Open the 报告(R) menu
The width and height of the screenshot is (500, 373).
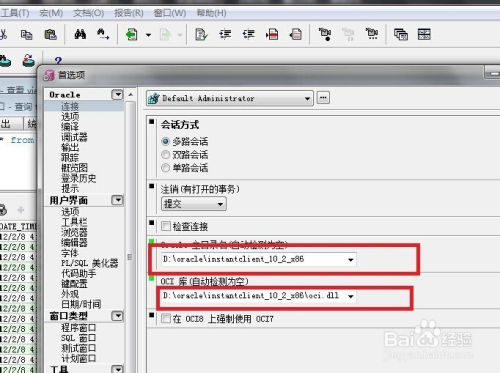point(129,13)
